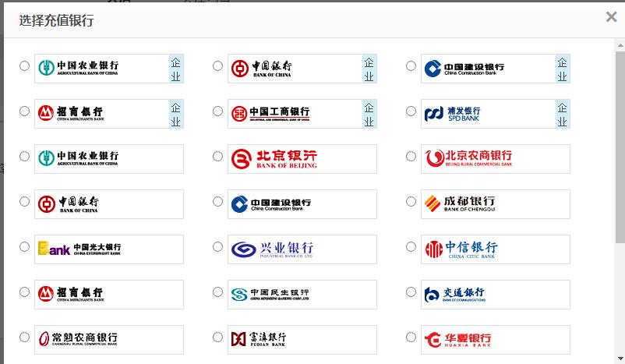Screen dimensions: 625x364
Task: Select radio for enterprise China Construction Bank
Action: [411, 65]
